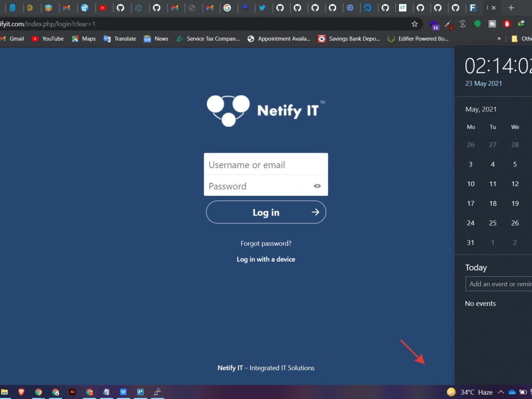Image resolution: width=532 pixels, height=399 pixels.
Task: Click the Log in button
Action: click(265, 212)
